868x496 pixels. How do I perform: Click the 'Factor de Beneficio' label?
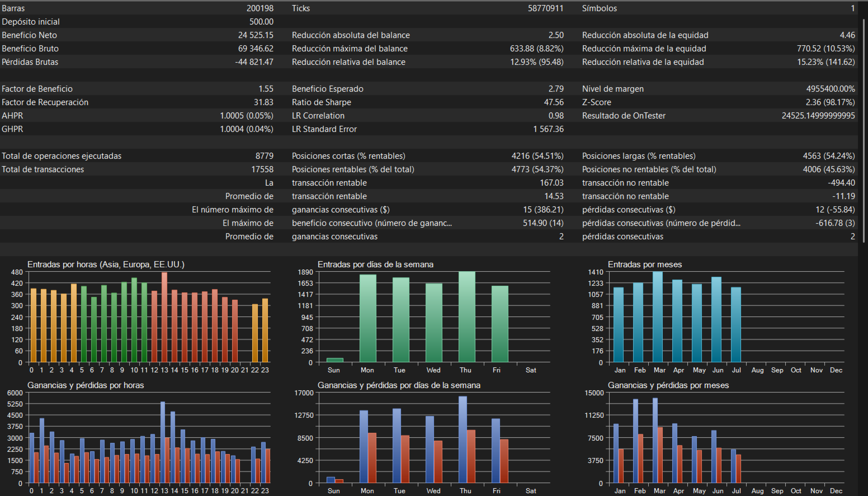37,89
